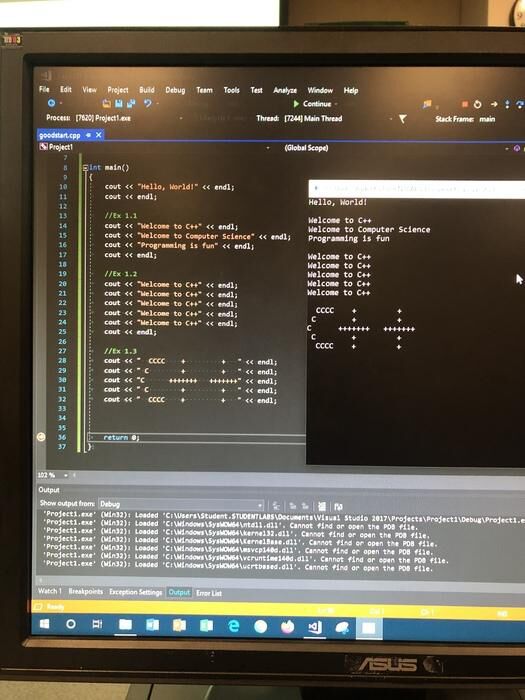Click the return 0; code line

[121, 438]
